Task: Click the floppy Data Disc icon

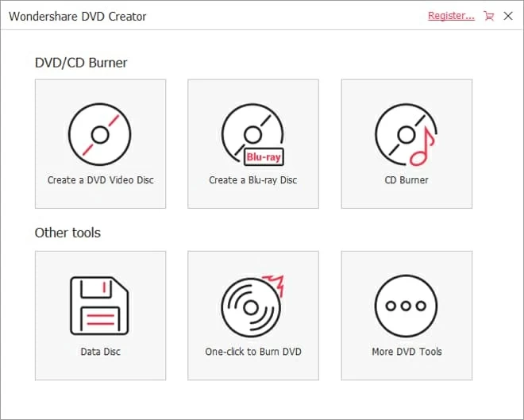Action: coord(99,306)
